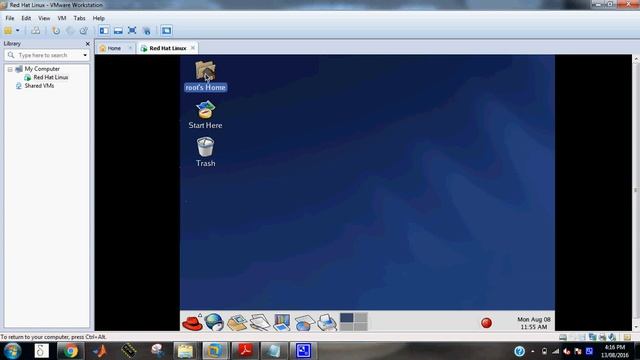Open the print manager panel icon
Image resolution: width=640 pixels, height=360 pixels.
coord(327,322)
